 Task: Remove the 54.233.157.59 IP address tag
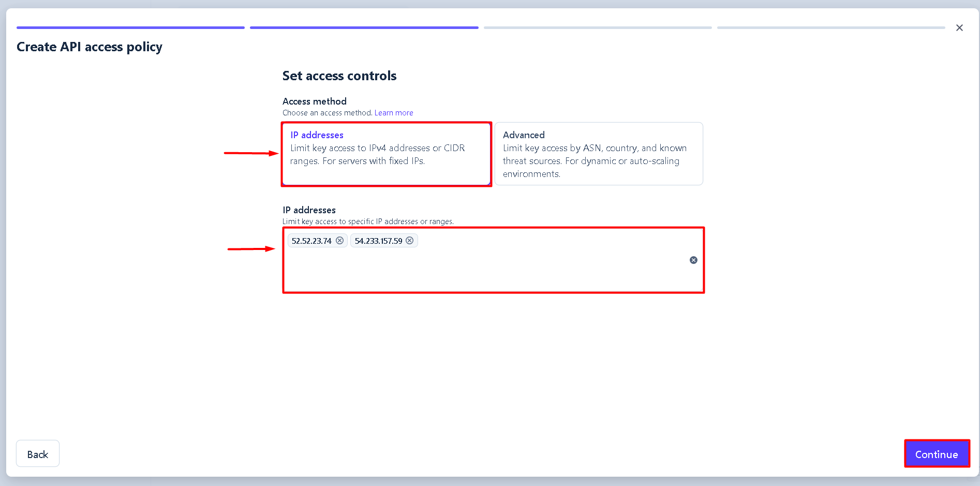[x=409, y=241]
